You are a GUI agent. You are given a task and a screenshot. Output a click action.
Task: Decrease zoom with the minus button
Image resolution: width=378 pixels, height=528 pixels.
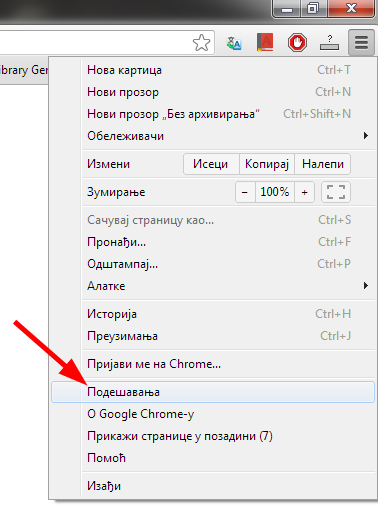click(x=245, y=192)
